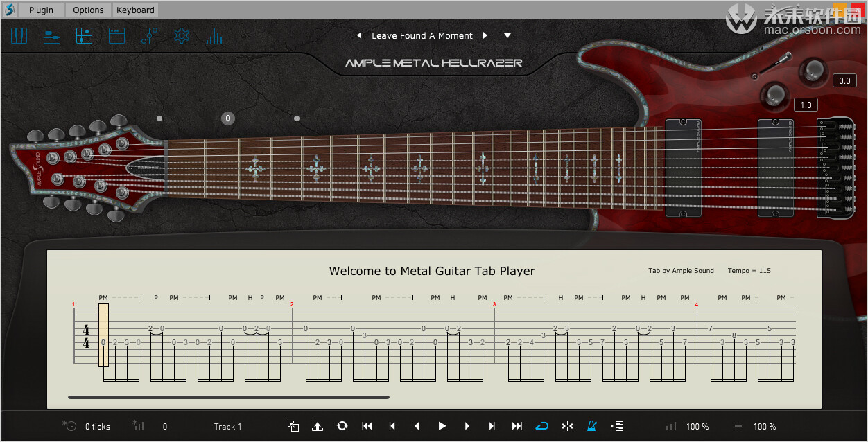Click the 4/4 time signature in tab

click(x=86, y=336)
